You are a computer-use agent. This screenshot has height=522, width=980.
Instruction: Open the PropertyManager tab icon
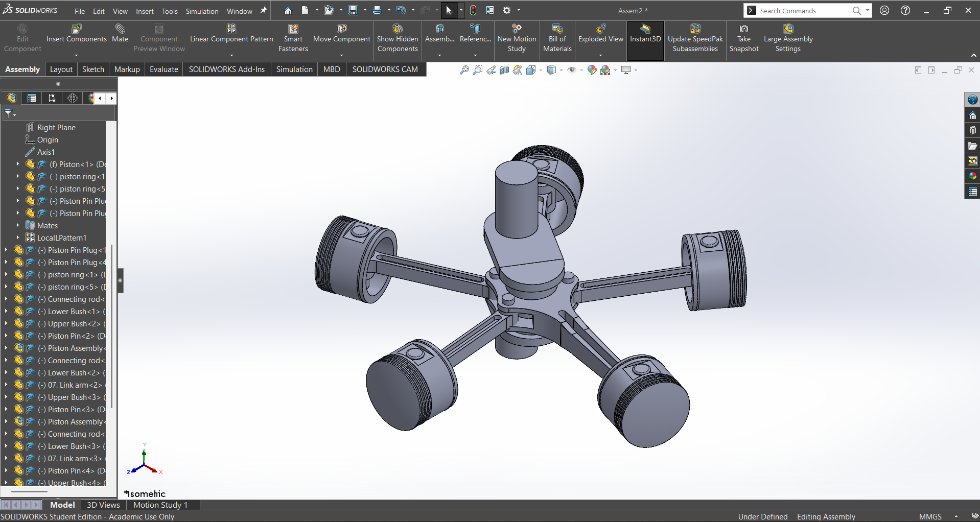(32, 98)
